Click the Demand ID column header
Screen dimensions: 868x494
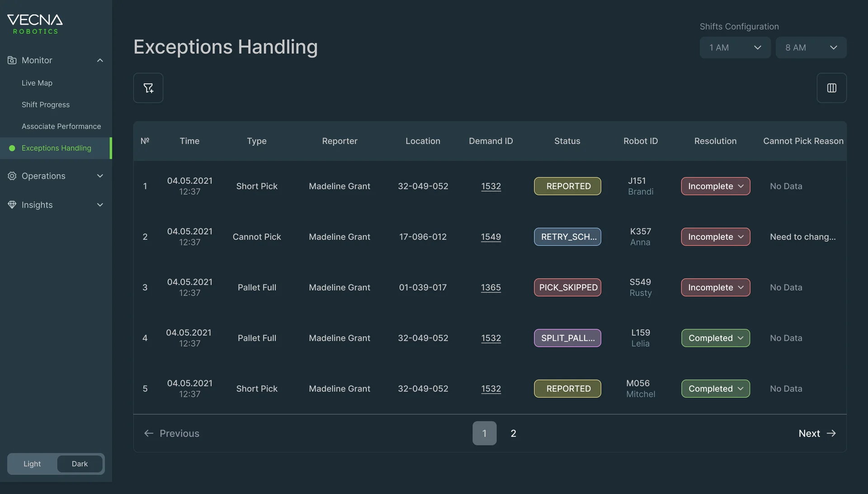[491, 141]
